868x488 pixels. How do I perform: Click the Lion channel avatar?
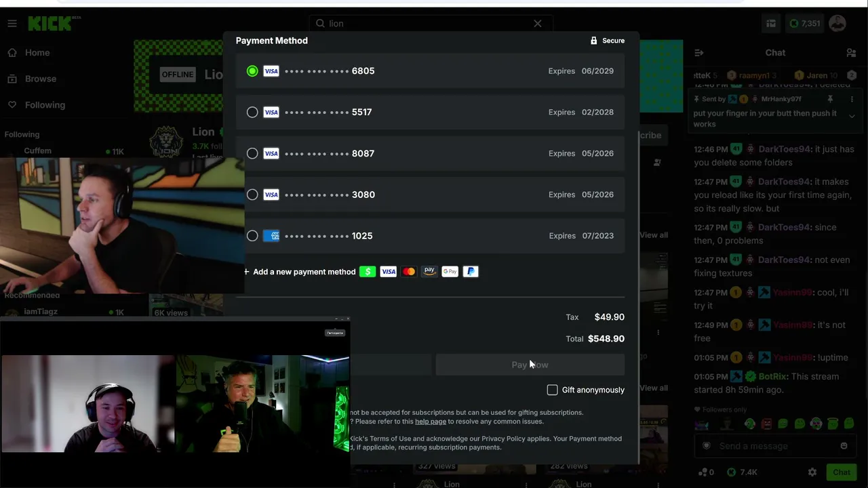point(165,141)
